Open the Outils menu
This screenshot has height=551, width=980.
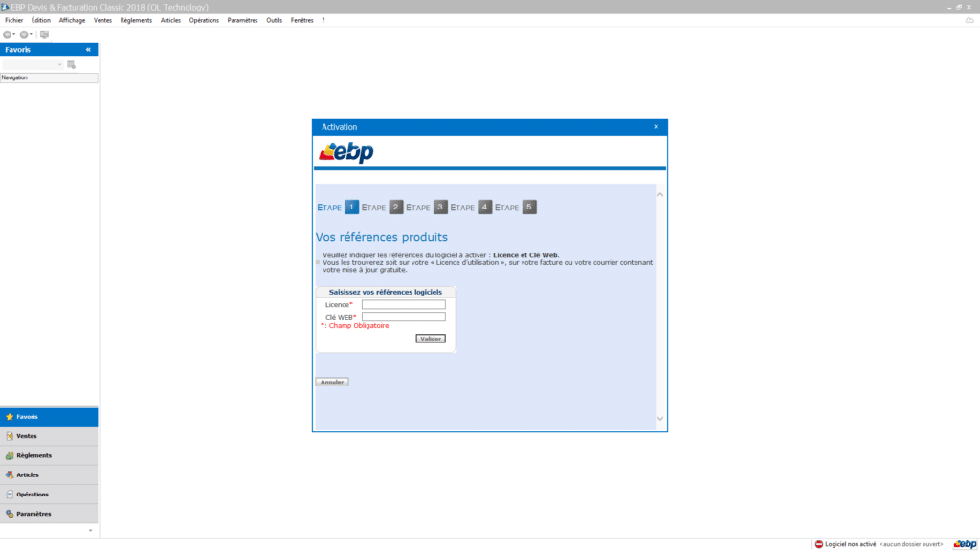274,21
